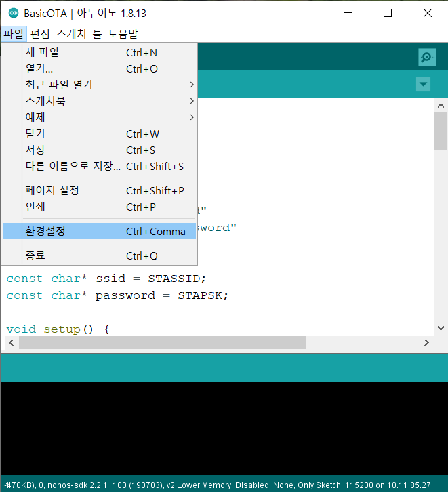Choose 다른 이름으로 저장... entry
The height and width of the screenshot is (492, 448).
point(99,166)
